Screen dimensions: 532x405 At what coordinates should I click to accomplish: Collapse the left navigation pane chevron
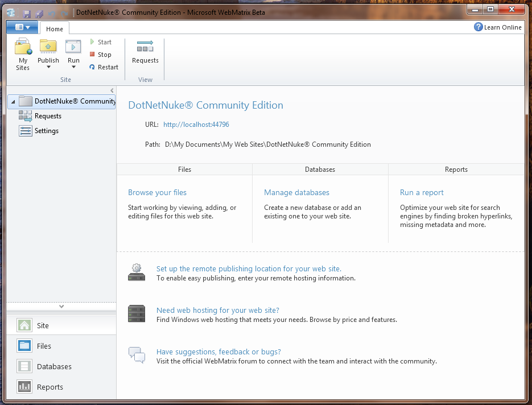[112, 90]
